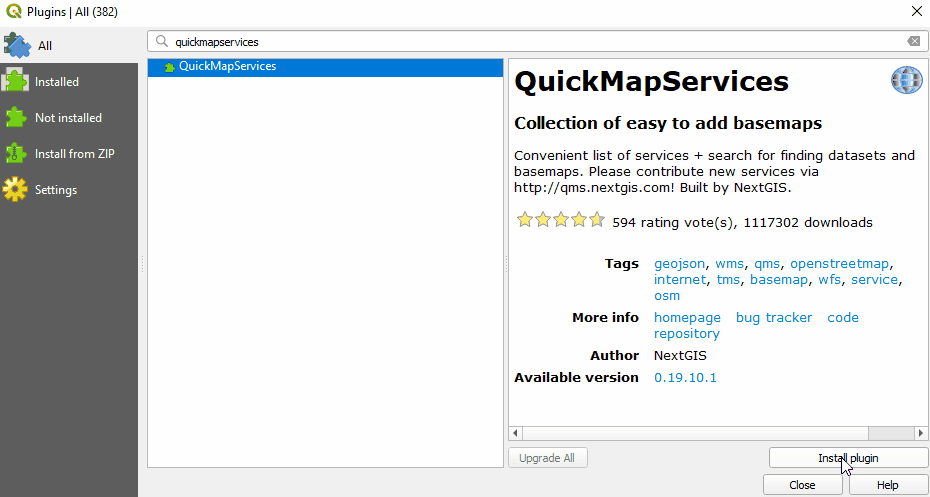Open the basemap tag link

(779, 280)
